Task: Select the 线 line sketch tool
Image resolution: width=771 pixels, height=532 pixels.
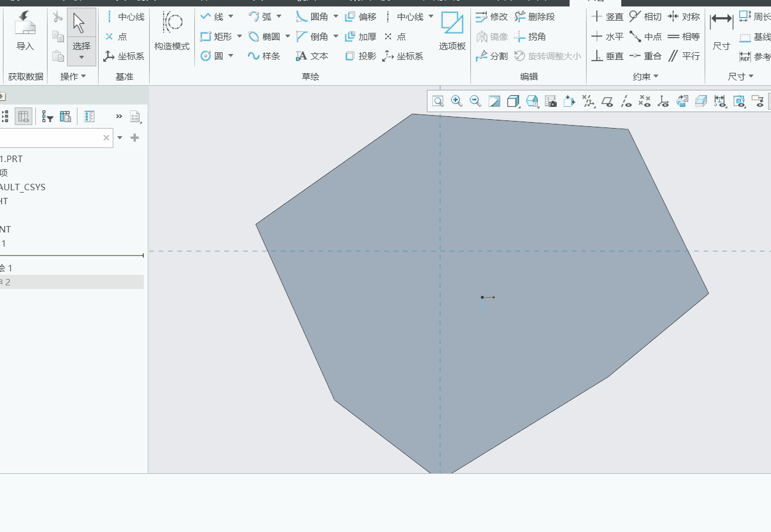Action: [213, 16]
